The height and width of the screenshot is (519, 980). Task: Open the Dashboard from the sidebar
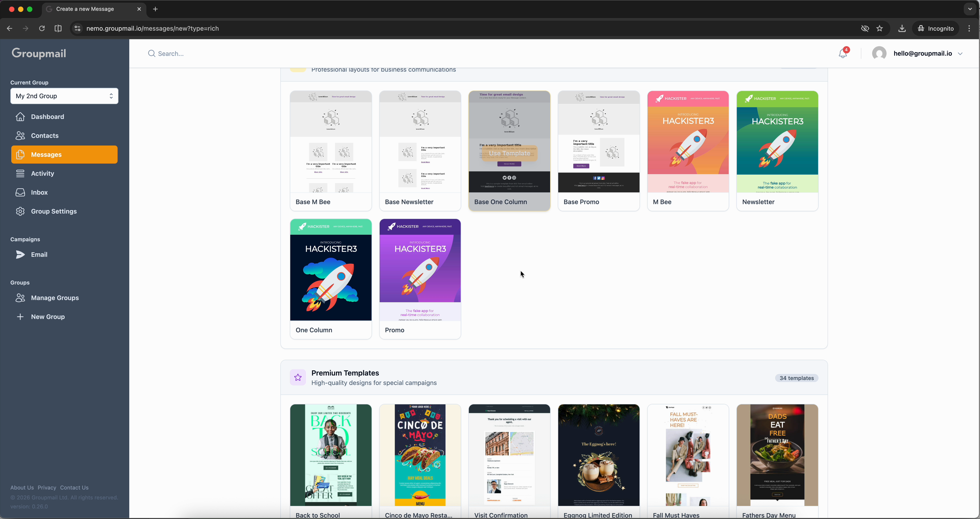(47, 117)
